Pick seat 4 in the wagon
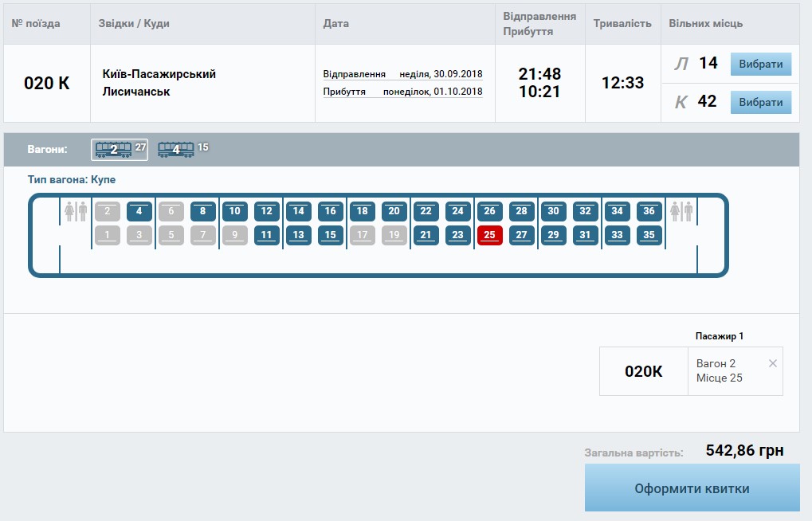This screenshot has width=812, height=521. [139, 211]
